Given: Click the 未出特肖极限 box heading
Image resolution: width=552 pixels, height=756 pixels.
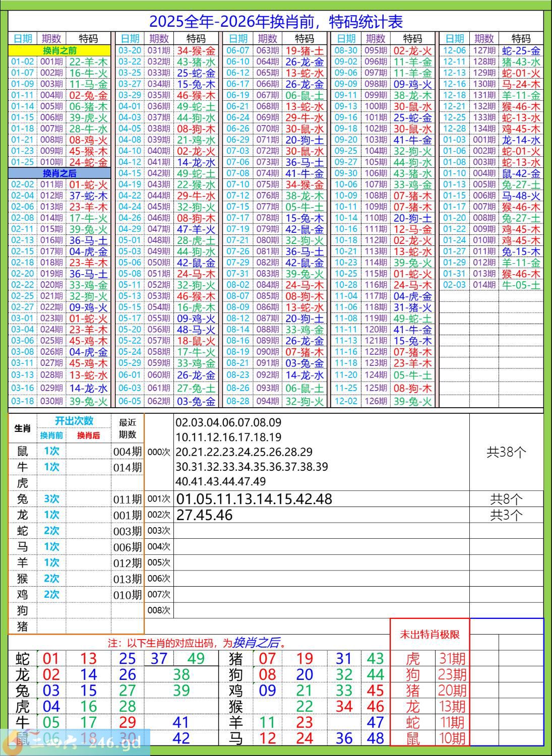Looking at the screenshot, I should pos(430,635).
